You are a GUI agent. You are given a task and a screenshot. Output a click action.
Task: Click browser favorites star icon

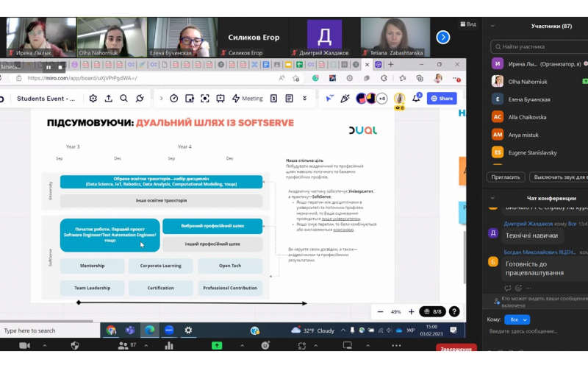click(x=296, y=78)
